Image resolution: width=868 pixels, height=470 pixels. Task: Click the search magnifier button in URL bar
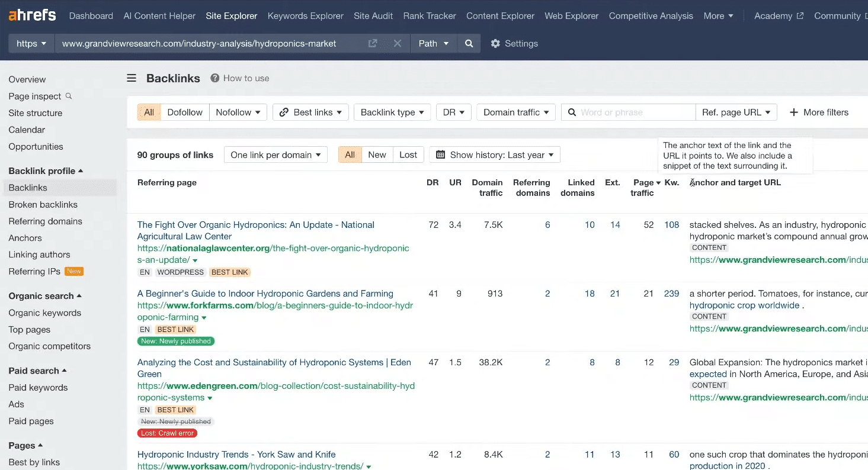point(469,43)
